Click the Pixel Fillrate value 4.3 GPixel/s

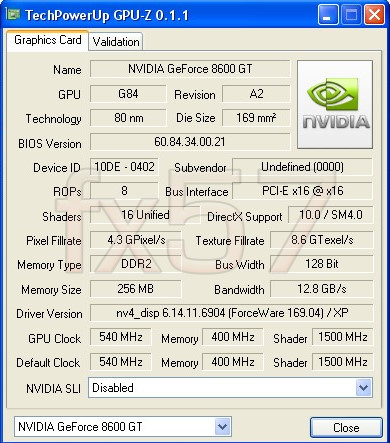[x=136, y=240]
